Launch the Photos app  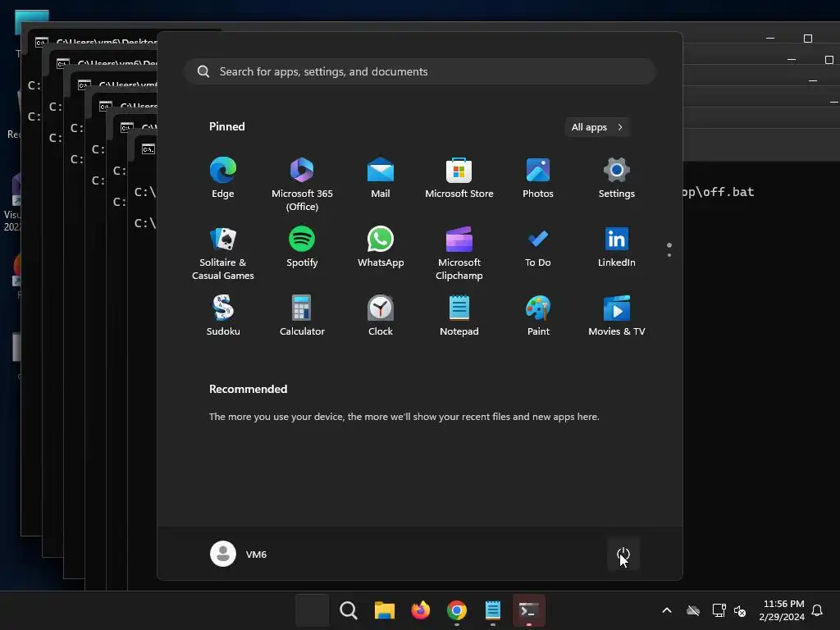[x=538, y=178]
